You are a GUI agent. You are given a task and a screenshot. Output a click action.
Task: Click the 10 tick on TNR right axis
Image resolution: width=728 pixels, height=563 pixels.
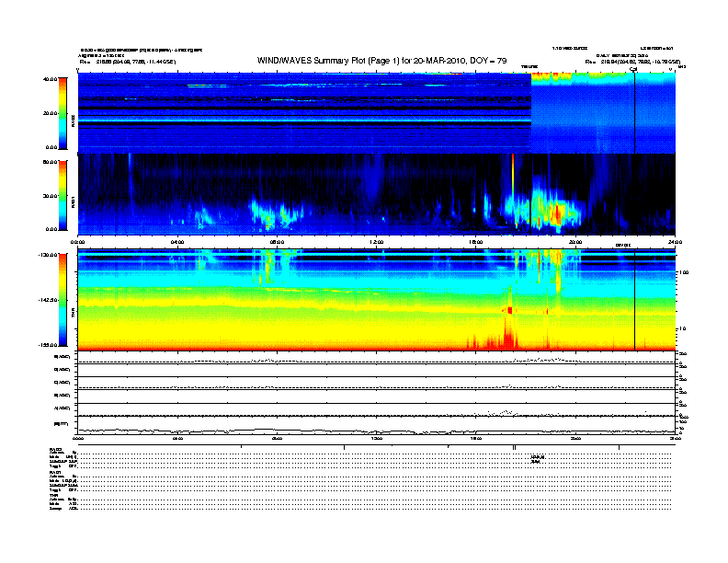pos(683,328)
